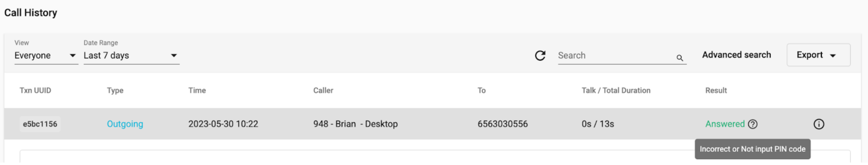Viewport: 868px width, 165px height.
Task: Open call details info icon
Action: (819, 124)
